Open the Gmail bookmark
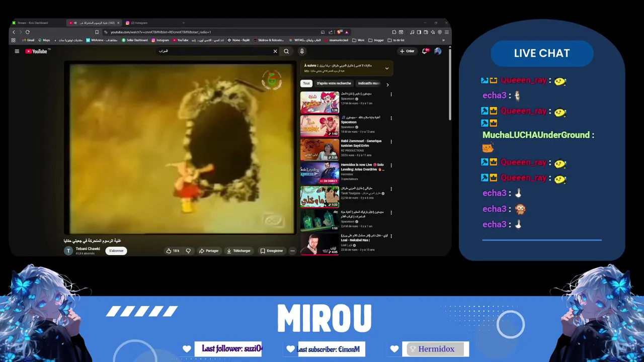The height and width of the screenshot is (362, 644). (28, 40)
